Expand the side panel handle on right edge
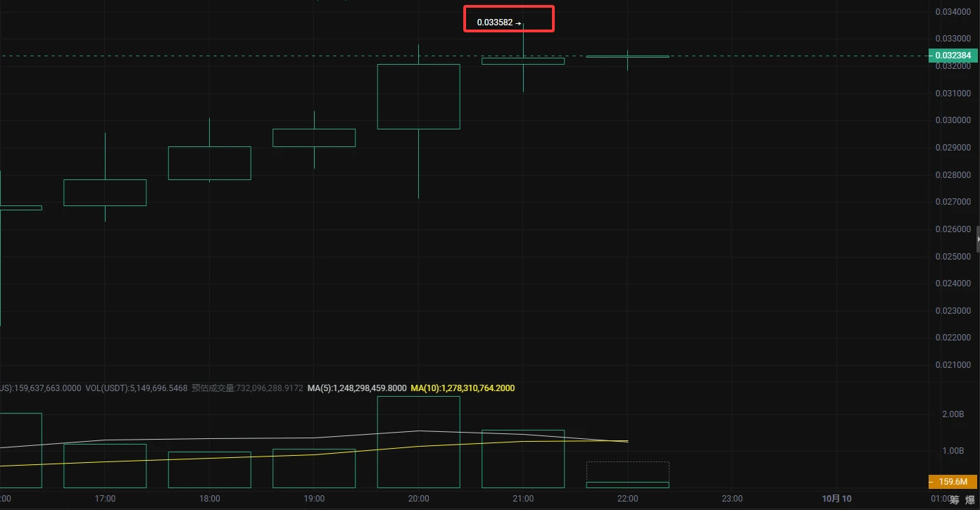The image size is (980, 510). (978, 239)
